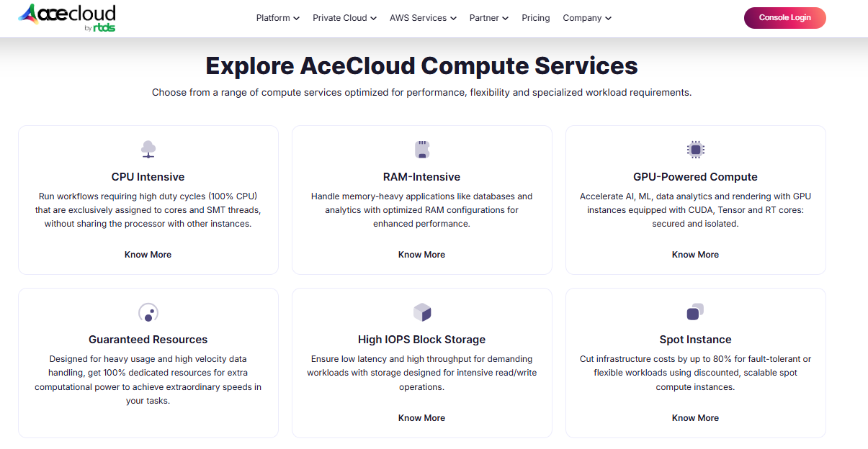The image size is (868, 449).
Task: Click the GPU-Powered Compute description paragraph
Action: [695, 210]
